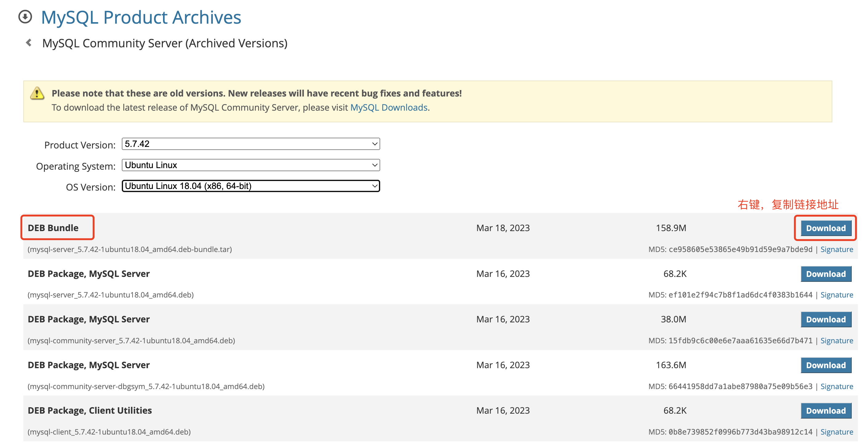Viewport: 868px width, 445px height.
Task: Open the OS Version combo box
Action: [251, 186]
